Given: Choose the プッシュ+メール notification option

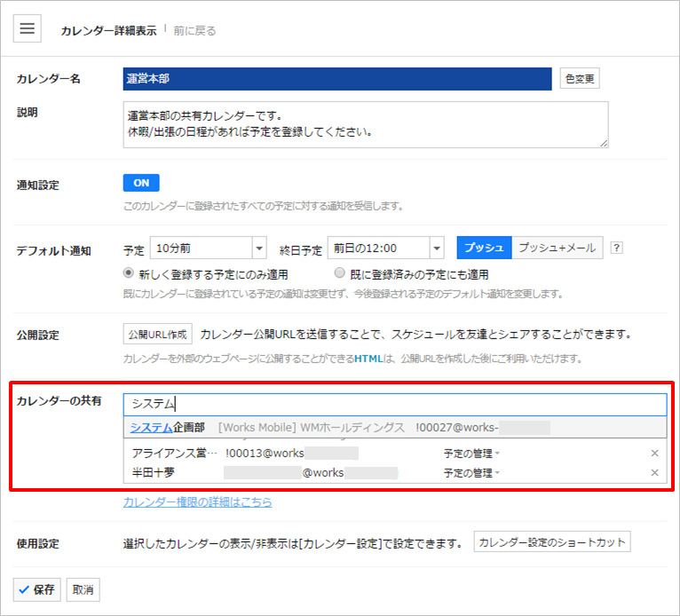Looking at the screenshot, I should 558,248.
